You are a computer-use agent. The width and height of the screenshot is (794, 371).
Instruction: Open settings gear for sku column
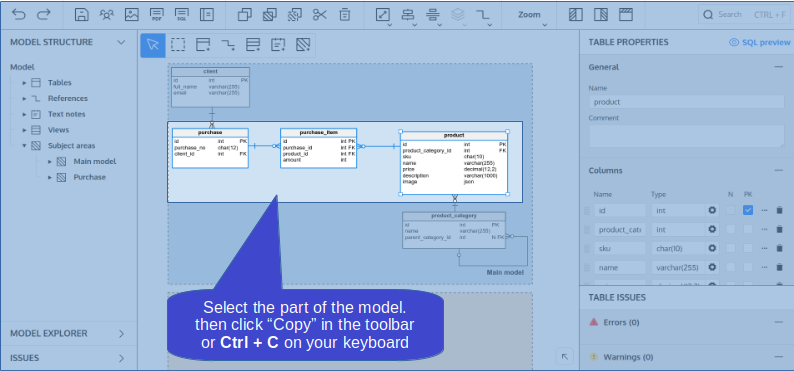click(712, 248)
